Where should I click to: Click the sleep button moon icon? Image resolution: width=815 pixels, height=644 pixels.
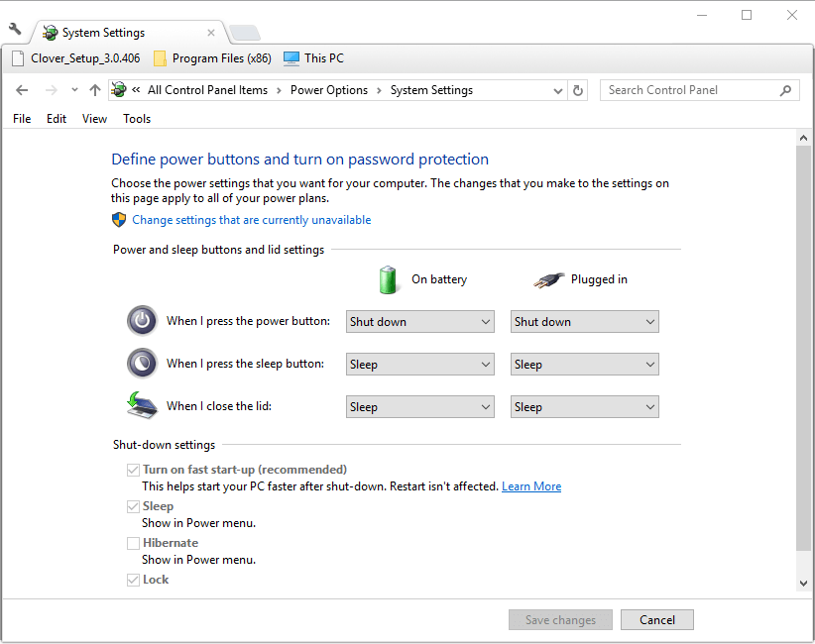pos(142,363)
